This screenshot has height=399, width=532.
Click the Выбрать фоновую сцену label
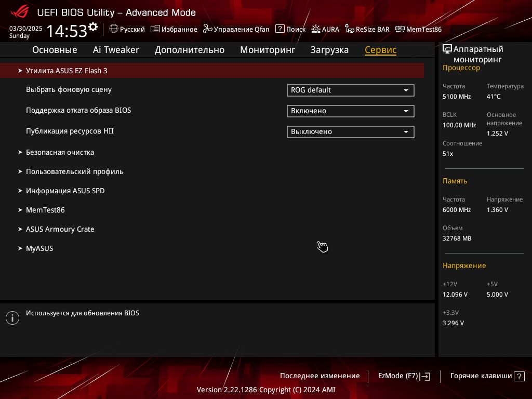(69, 89)
